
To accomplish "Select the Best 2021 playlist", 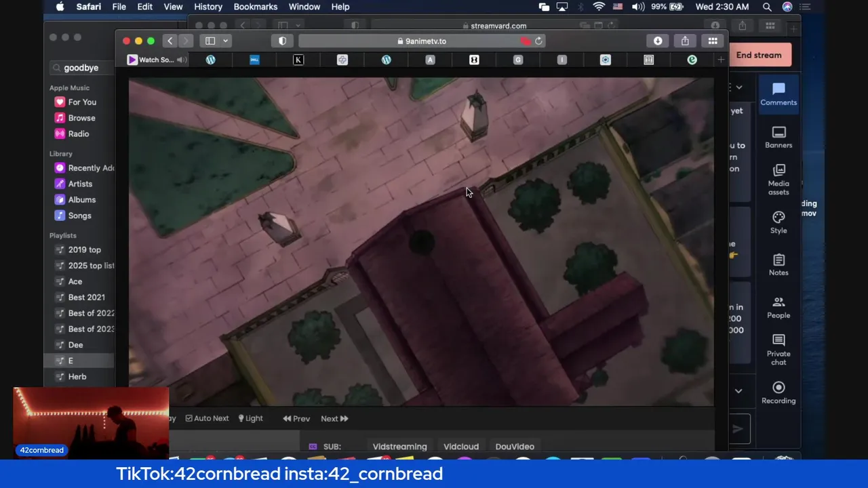I will point(80,298).
